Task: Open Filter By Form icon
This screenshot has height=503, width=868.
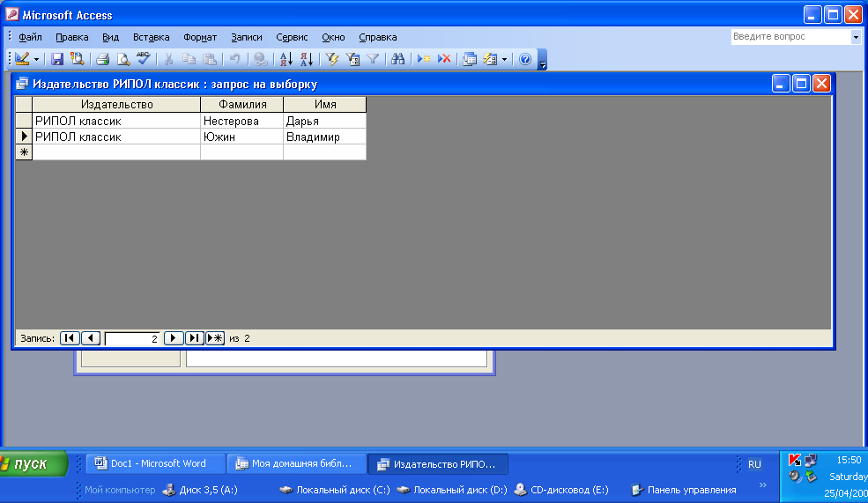Action: click(352, 59)
